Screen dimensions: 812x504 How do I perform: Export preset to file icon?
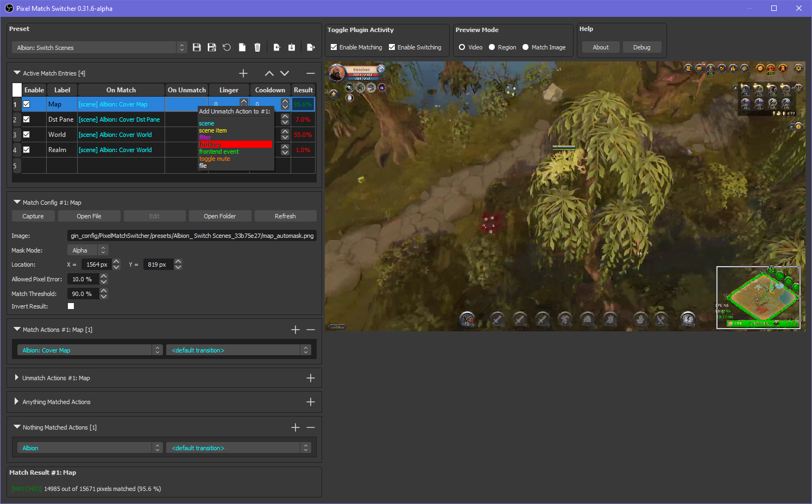311,47
